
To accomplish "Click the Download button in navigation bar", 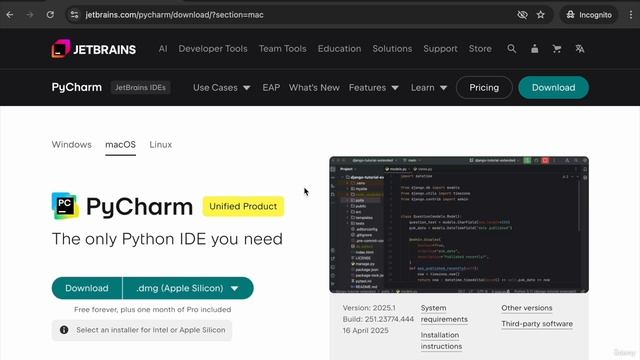I will (553, 87).
